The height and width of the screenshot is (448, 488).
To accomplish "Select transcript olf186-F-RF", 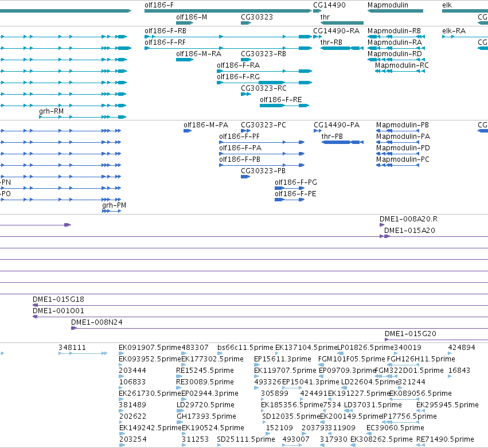I will (228, 48).
